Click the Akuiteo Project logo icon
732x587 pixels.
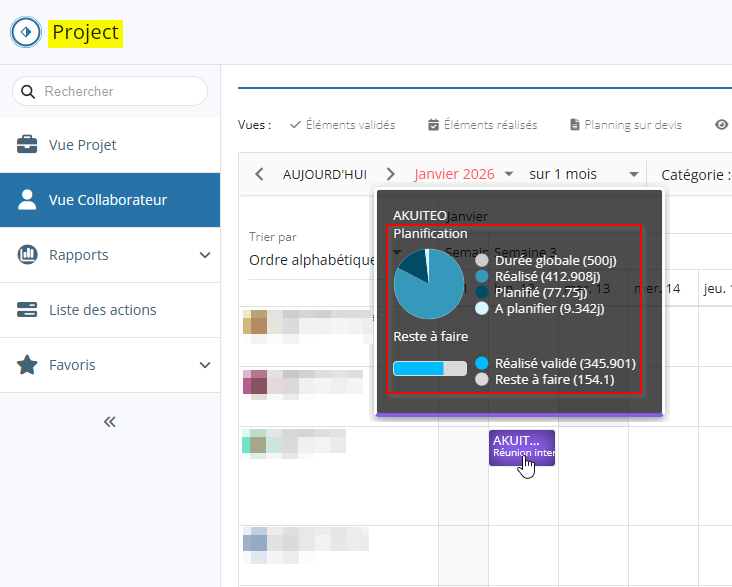[x=26, y=32]
